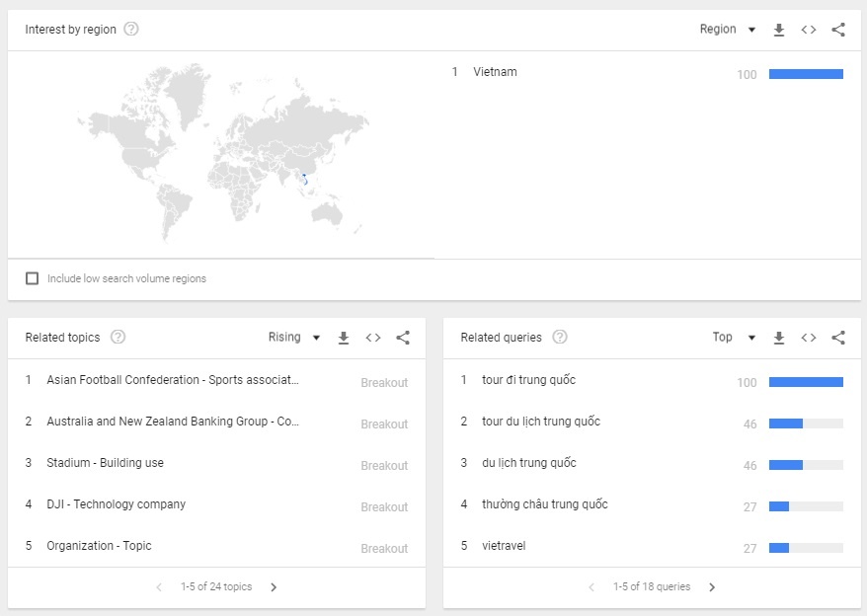Share the Related queries card
This screenshot has width=867, height=616.
838,338
